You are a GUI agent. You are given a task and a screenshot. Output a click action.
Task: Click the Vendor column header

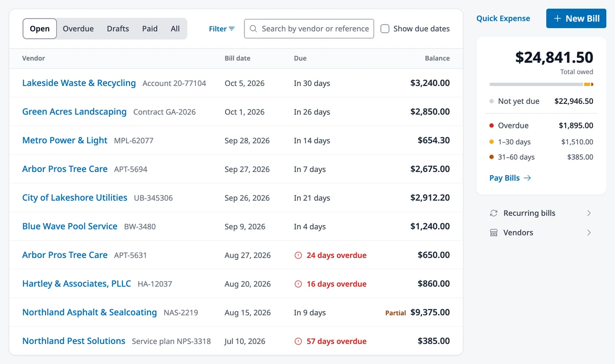pos(33,58)
